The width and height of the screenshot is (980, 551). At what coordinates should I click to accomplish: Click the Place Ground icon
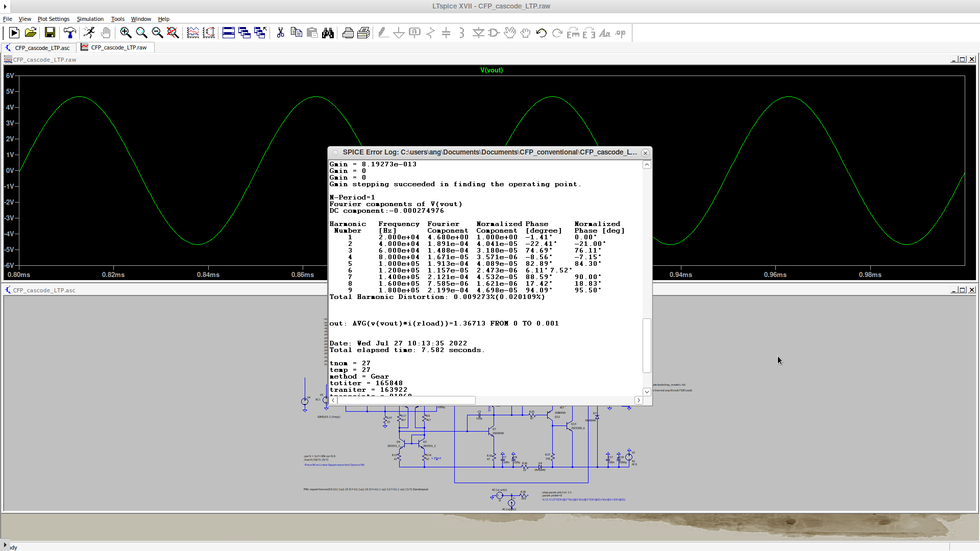tap(399, 33)
